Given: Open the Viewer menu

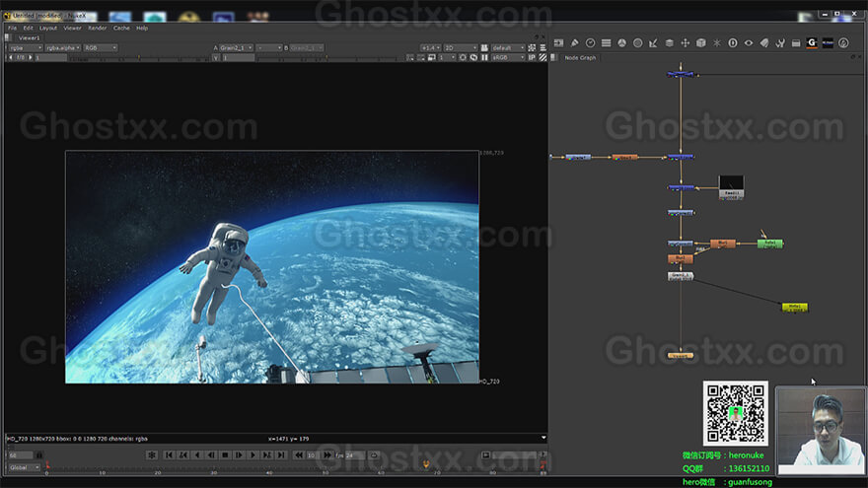Looking at the screenshot, I should 72,28.
